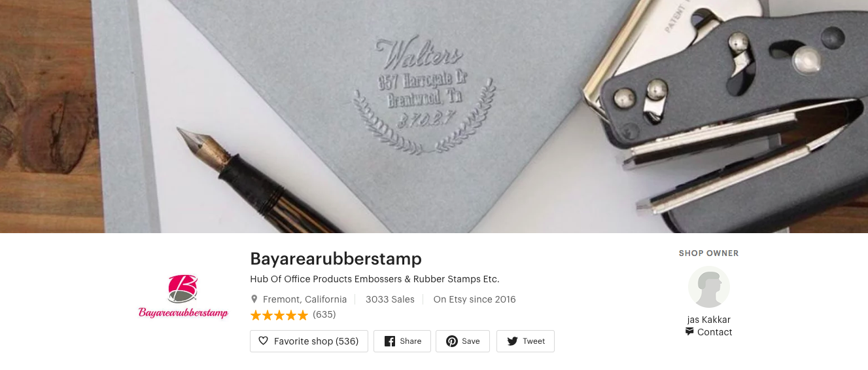Click the location pin icon beside Fremont

click(x=254, y=299)
